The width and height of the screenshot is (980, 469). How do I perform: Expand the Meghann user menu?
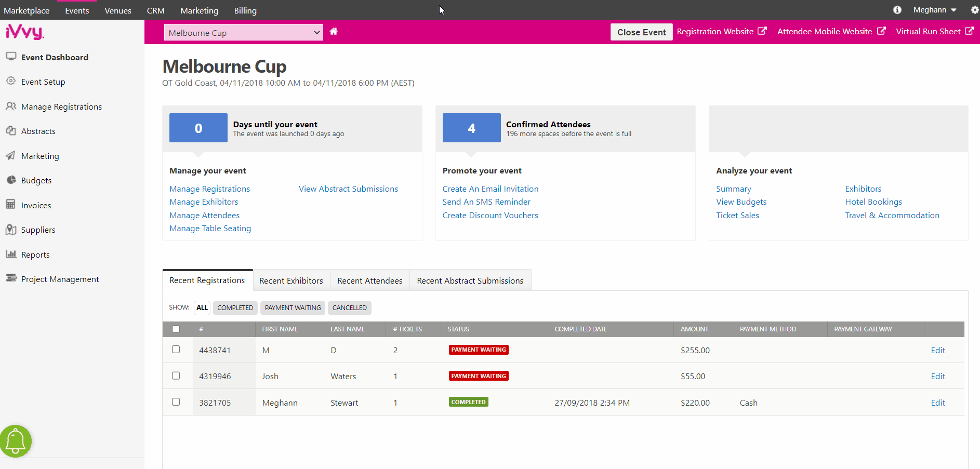934,10
